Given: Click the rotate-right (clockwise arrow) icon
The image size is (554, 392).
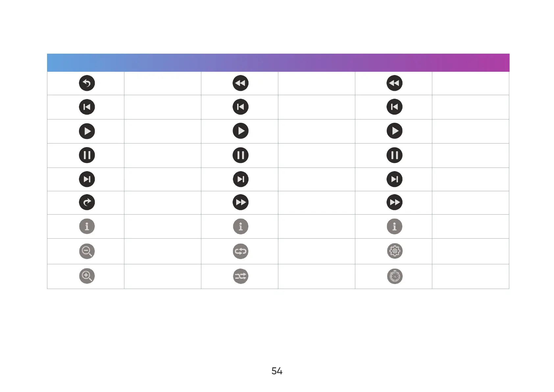Looking at the screenshot, I should point(87,202).
